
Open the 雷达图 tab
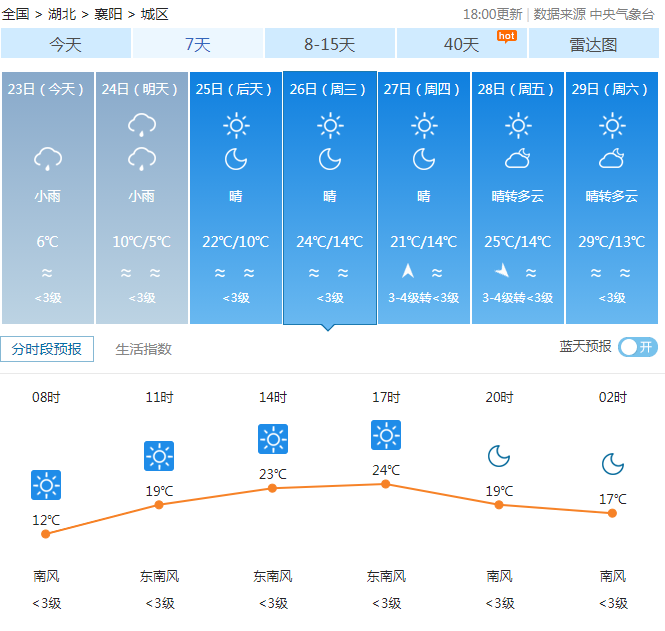click(593, 44)
